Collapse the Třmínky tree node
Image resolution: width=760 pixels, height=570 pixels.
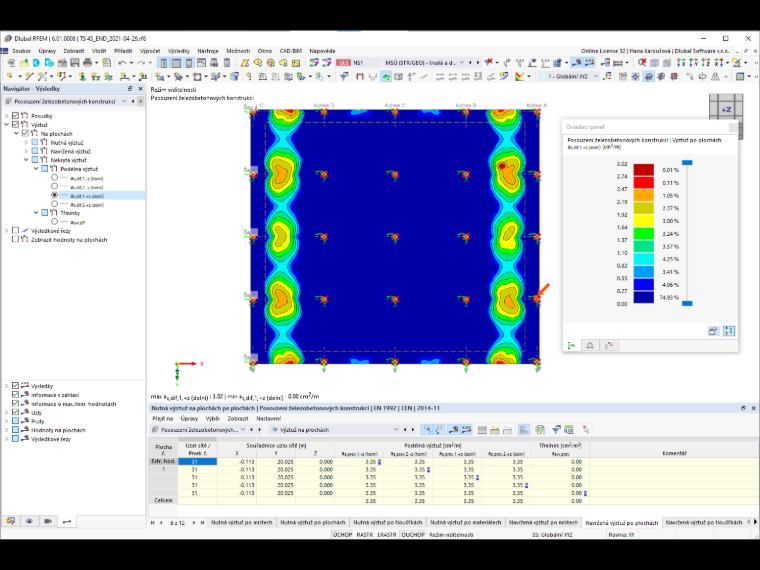36,213
